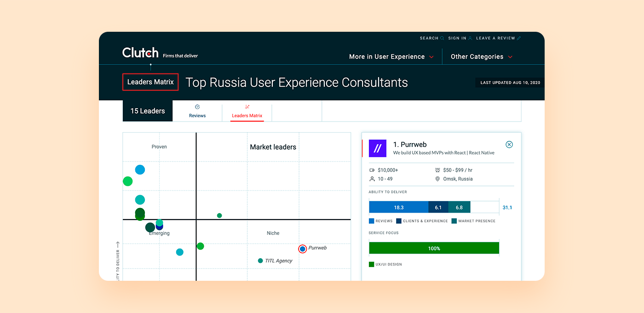Click the 10 - 49 employees icon
Image resolution: width=644 pixels, height=313 pixels.
coord(372,179)
